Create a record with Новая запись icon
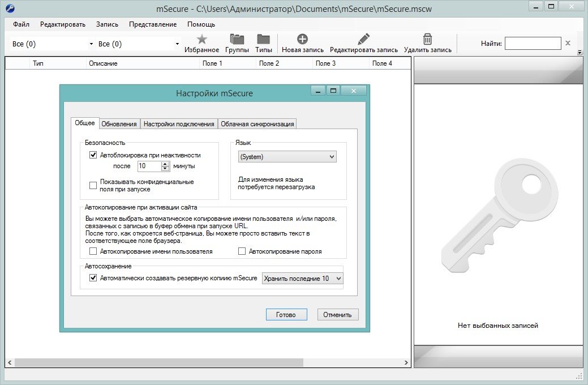 (x=303, y=39)
